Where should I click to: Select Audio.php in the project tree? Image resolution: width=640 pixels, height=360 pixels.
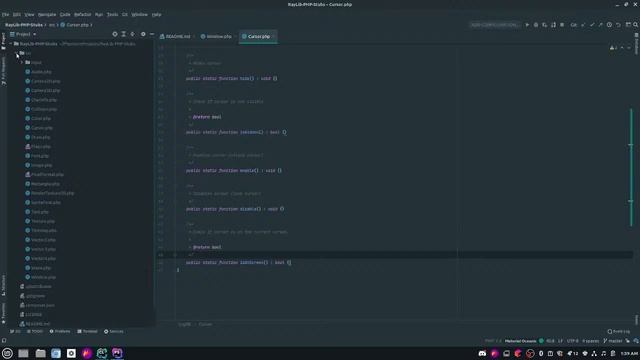38,72
